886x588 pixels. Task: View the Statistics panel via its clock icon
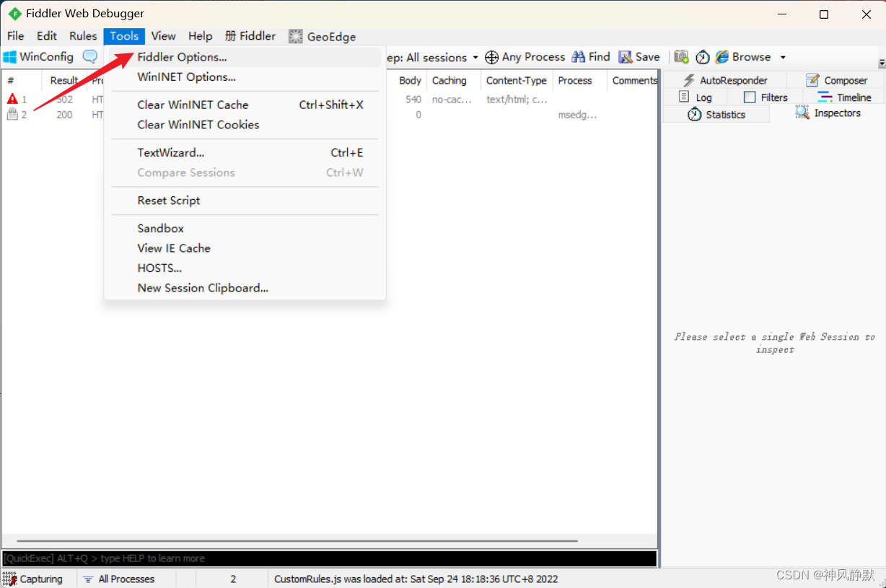716,113
